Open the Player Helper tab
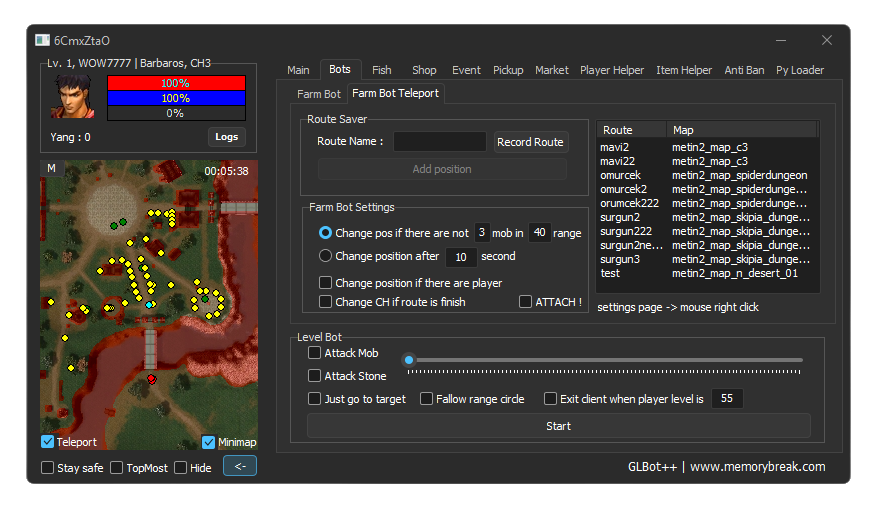This screenshot has width=886, height=521. pyautogui.click(x=612, y=70)
